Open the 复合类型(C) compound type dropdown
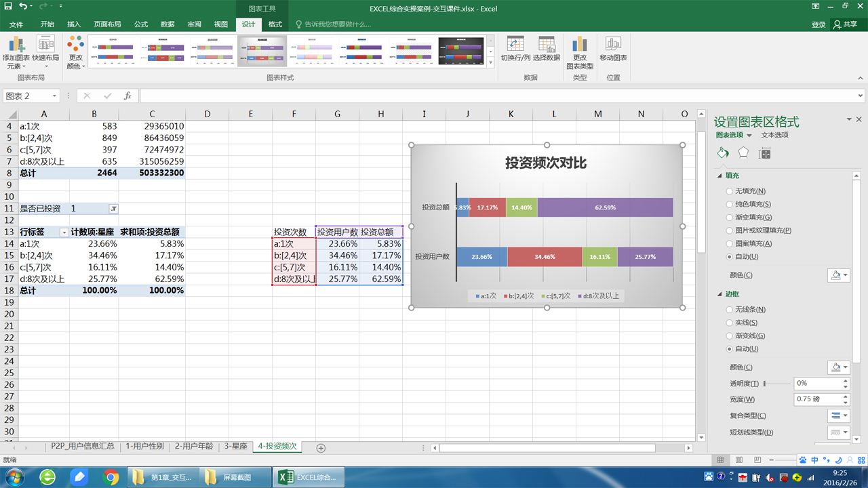This screenshot has width=868, height=488. tap(838, 415)
